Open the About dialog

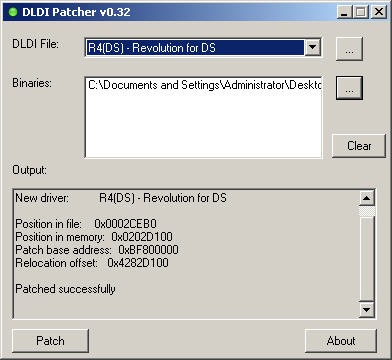pos(341,341)
